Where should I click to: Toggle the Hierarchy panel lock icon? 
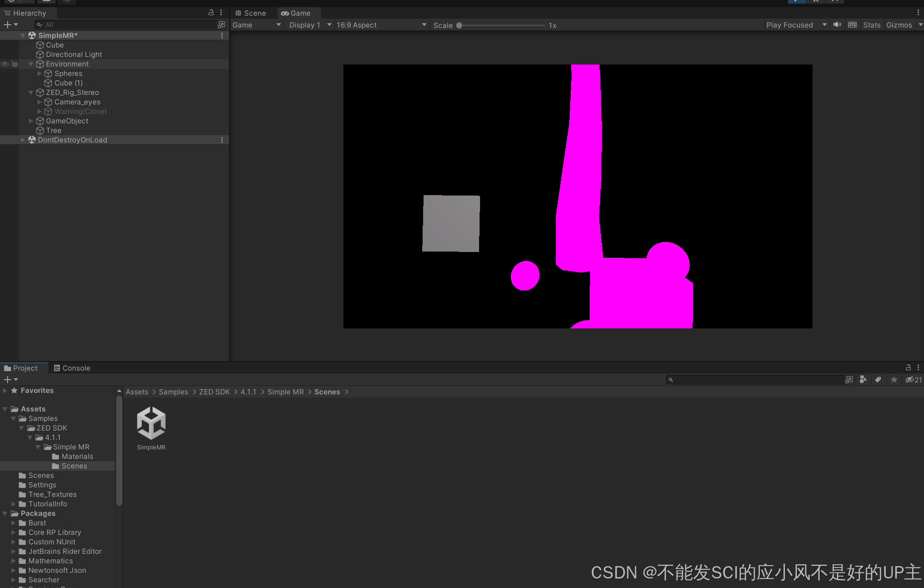click(x=211, y=13)
